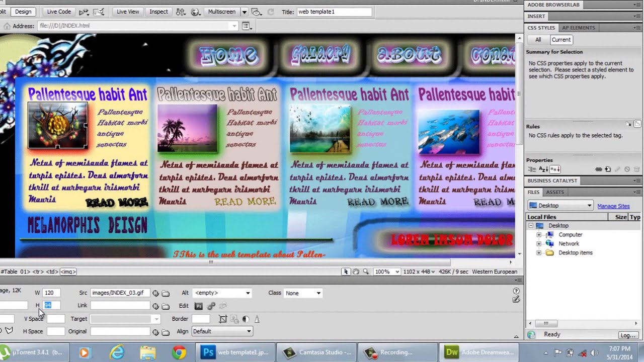
Task: Open address bar options list icon
Action: pos(247,26)
